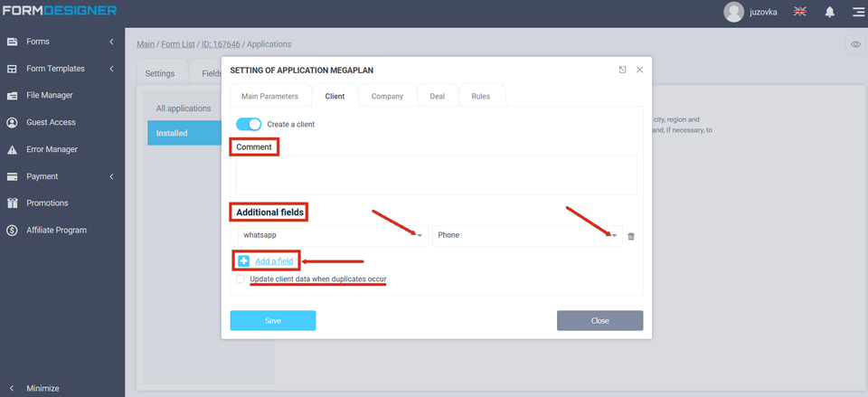
Task: Go to Main breadcrumb link
Action: [146, 43]
